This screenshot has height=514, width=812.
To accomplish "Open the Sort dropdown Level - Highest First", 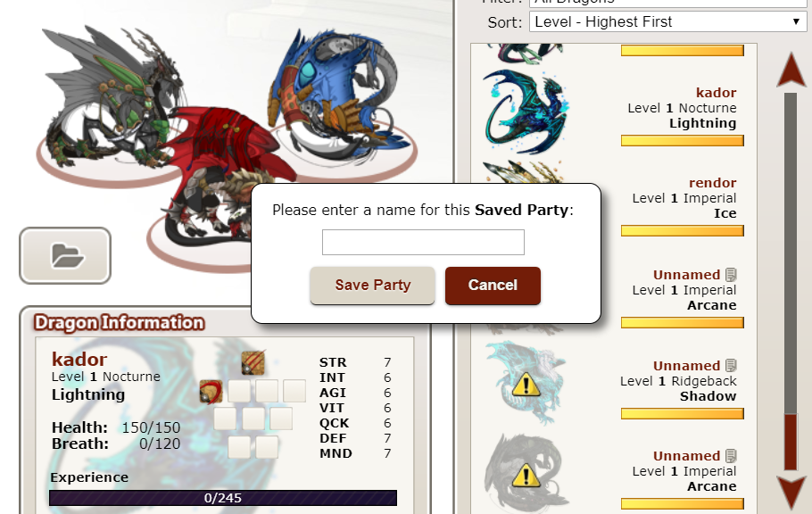I will [667, 21].
